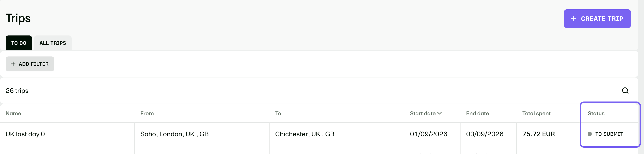This screenshot has height=154, width=644.
Task: Select the To Do tab
Action: point(19,43)
